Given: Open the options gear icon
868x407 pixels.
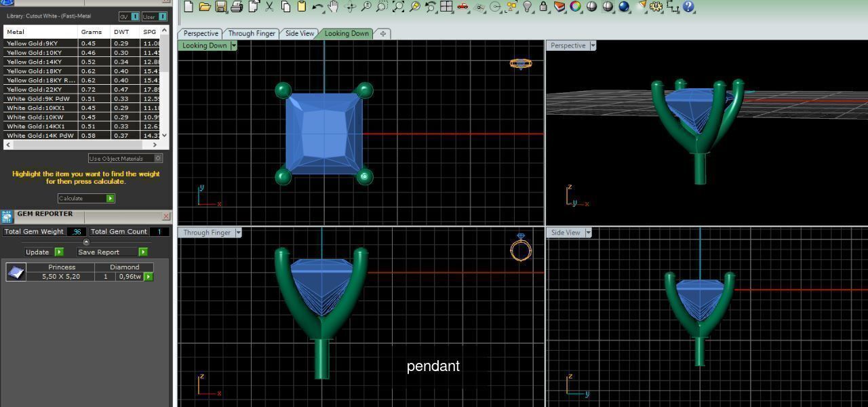Looking at the screenshot, I should pyautogui.click(x=656, y=7).
